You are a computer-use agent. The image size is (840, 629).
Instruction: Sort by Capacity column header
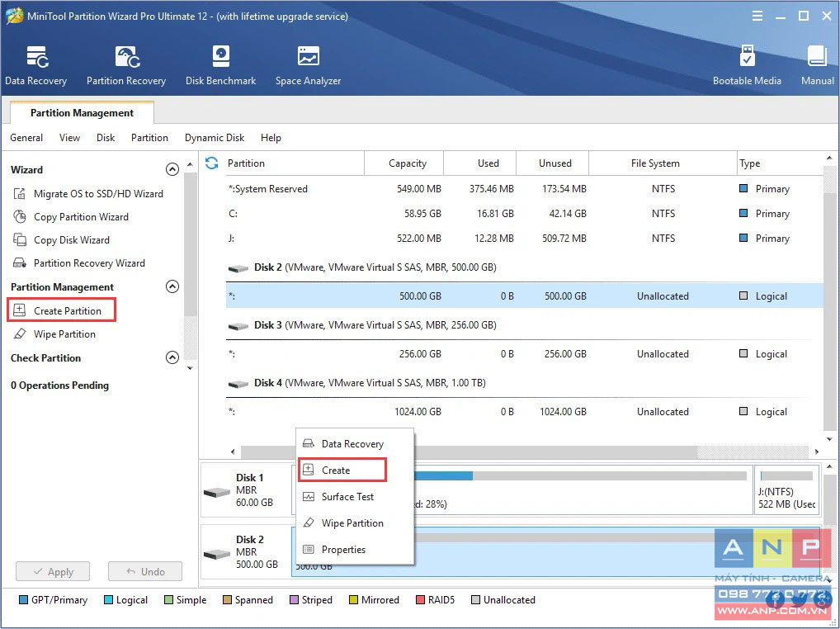point(404,163)
